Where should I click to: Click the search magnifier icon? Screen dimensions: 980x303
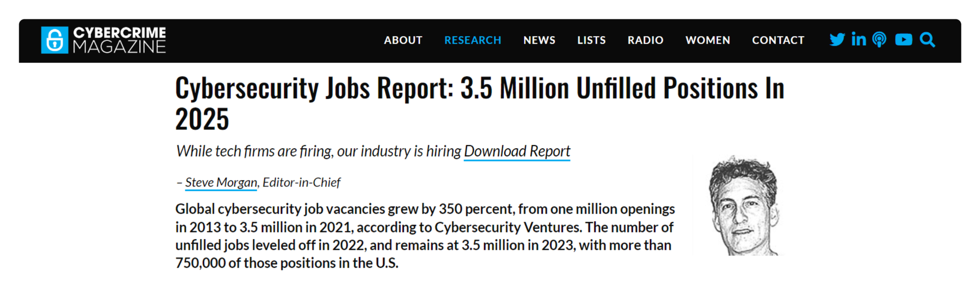pos(927,40)
